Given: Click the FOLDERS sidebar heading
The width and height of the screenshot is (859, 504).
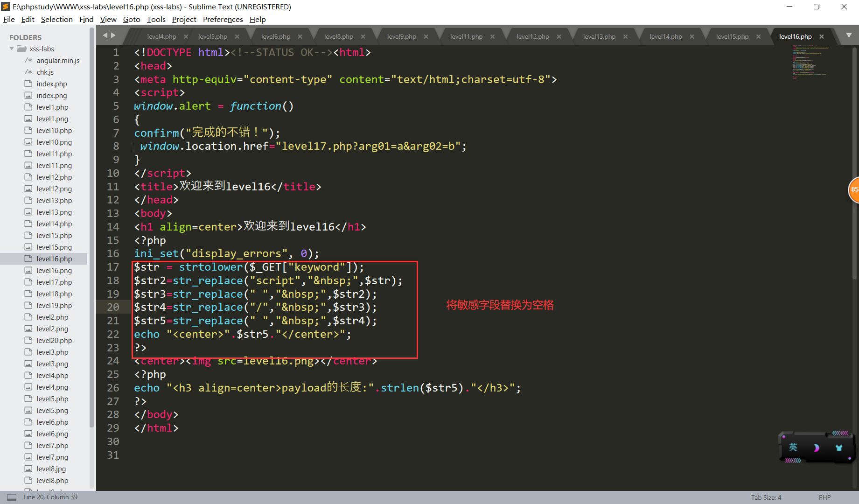Looking at the screenshot, I should [26, 37].
